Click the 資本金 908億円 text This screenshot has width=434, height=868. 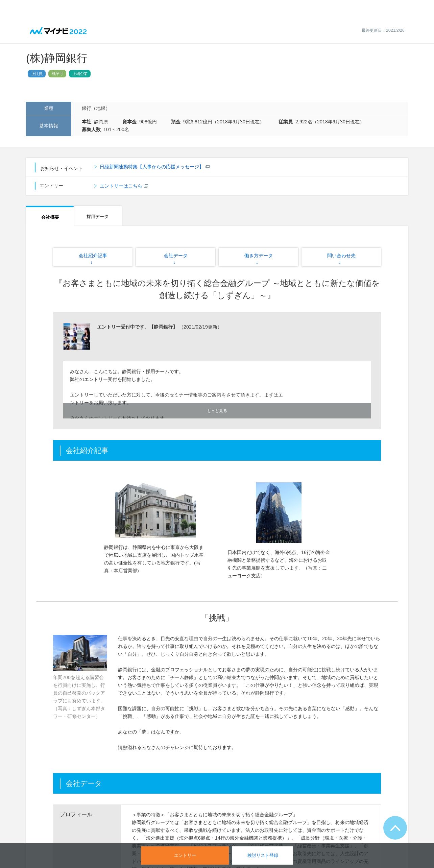(x=140, y=122)
